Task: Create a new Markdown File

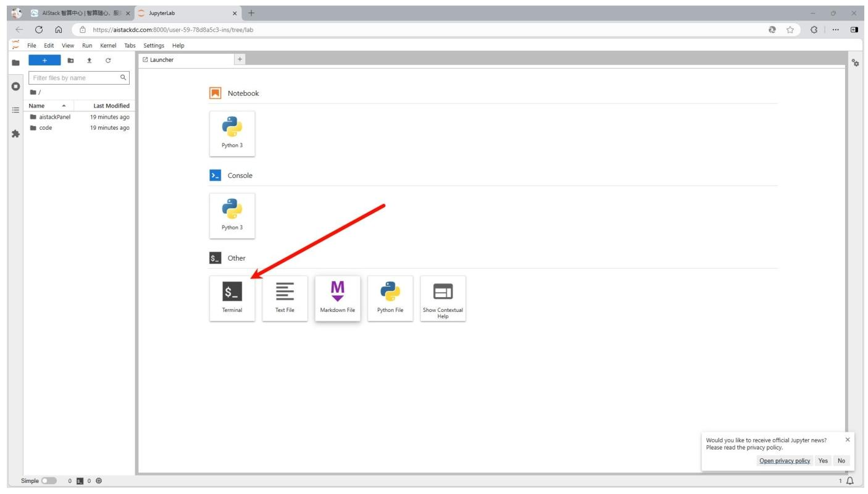Action: (337, 298)
